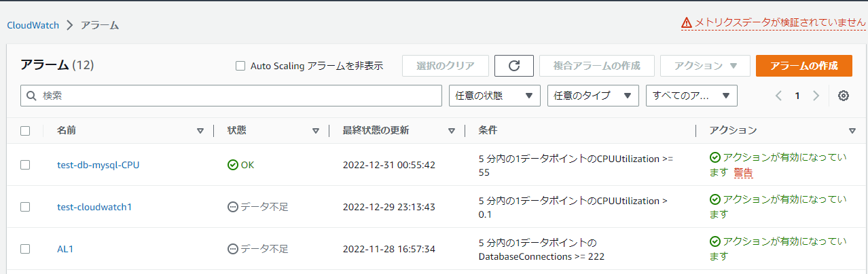Click the name column sort arrow

[x=200, y=131]
